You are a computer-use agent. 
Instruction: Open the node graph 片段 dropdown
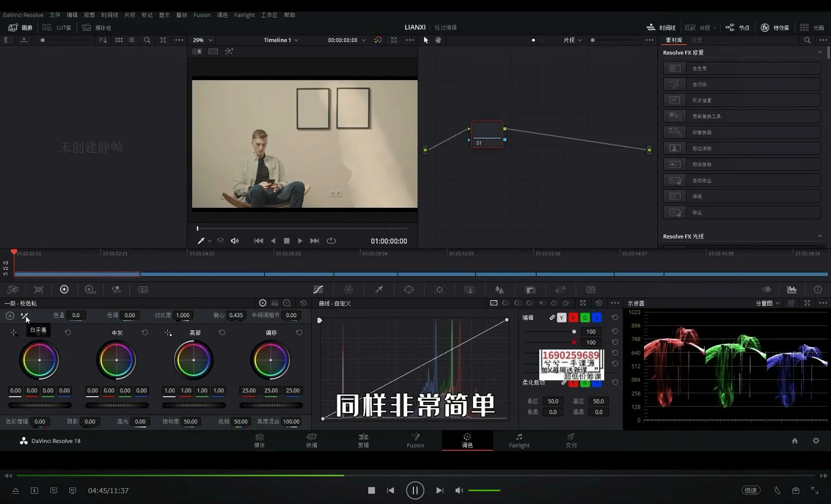coord(572,40)
